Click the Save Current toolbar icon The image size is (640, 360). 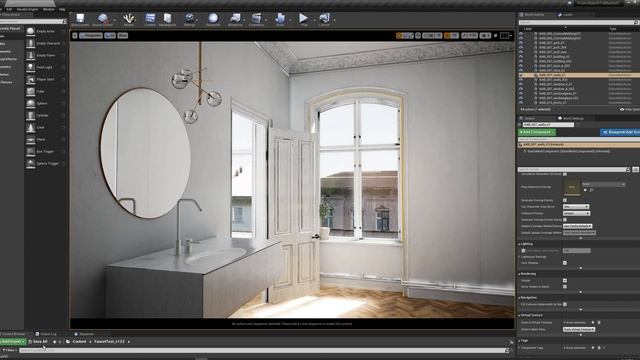tap(80, 19)
